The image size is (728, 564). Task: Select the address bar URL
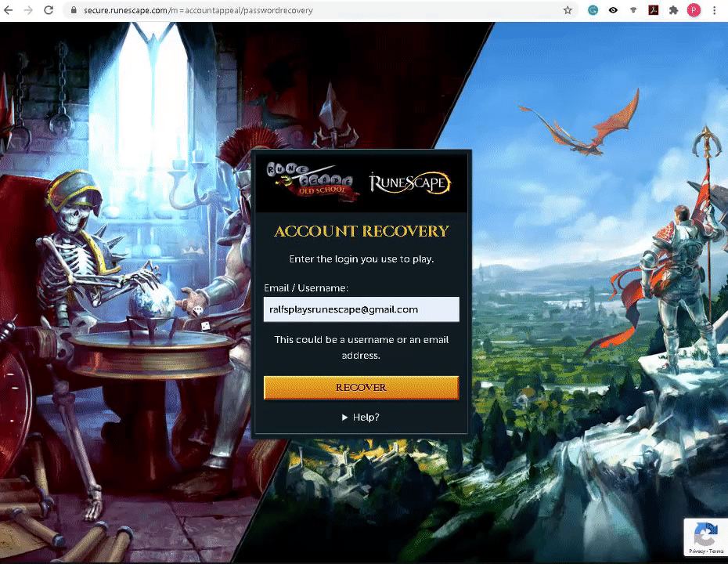tap(198, 10)
